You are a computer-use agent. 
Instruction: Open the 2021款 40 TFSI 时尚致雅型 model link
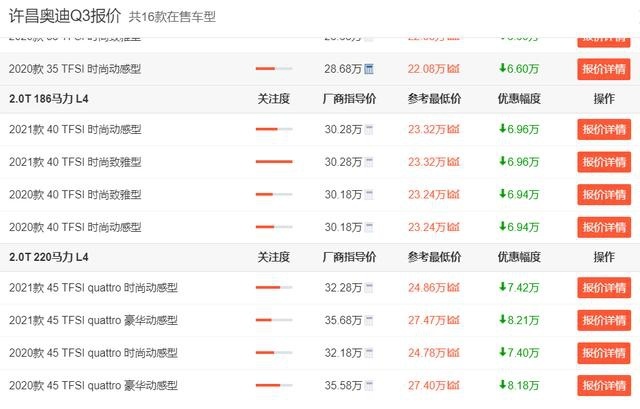[x=75, y=162]
